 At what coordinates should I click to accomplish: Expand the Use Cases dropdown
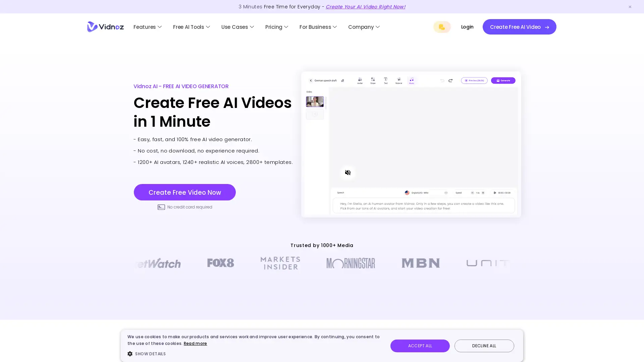tap(237, 27)
